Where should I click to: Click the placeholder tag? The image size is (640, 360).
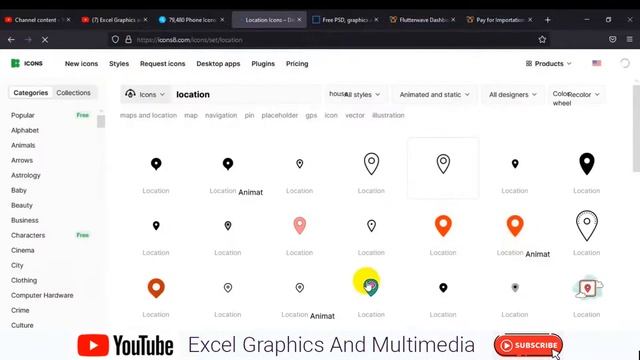[x=280, y=116]
